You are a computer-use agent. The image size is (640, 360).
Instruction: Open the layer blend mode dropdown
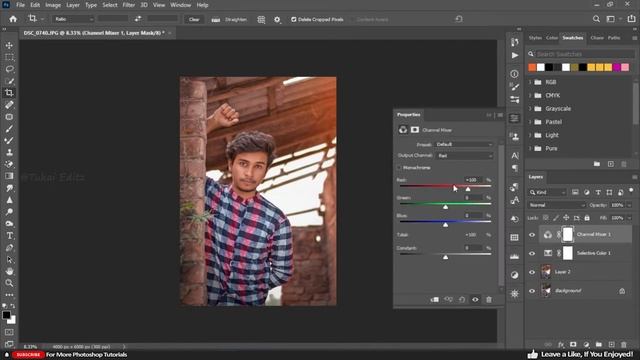[557, 205]
